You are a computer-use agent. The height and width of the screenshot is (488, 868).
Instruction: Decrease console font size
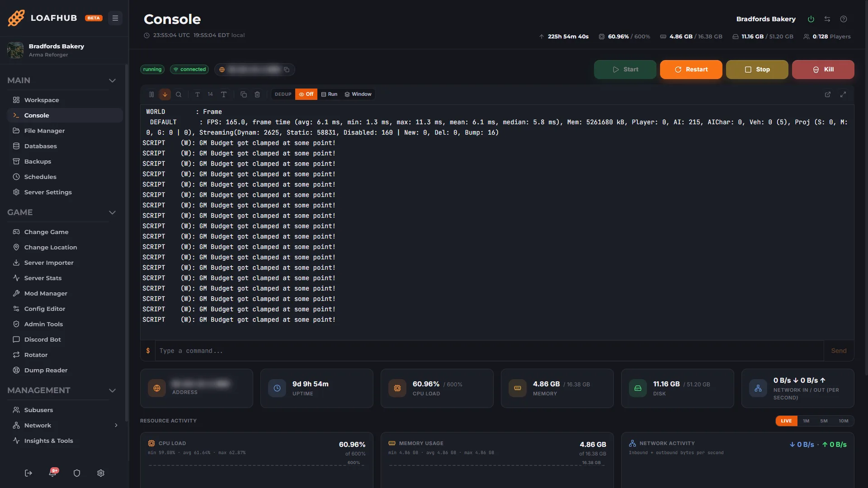(198, 94)
